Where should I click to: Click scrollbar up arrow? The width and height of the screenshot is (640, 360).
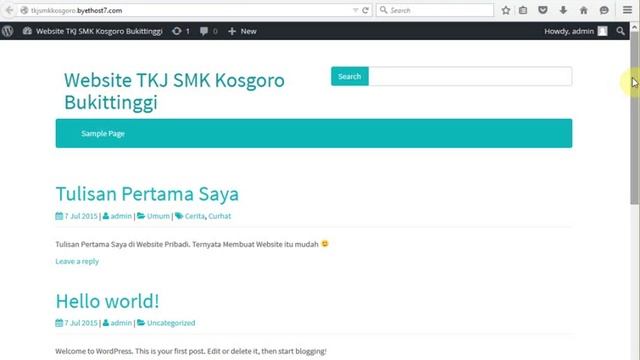[x=634, y=27]
